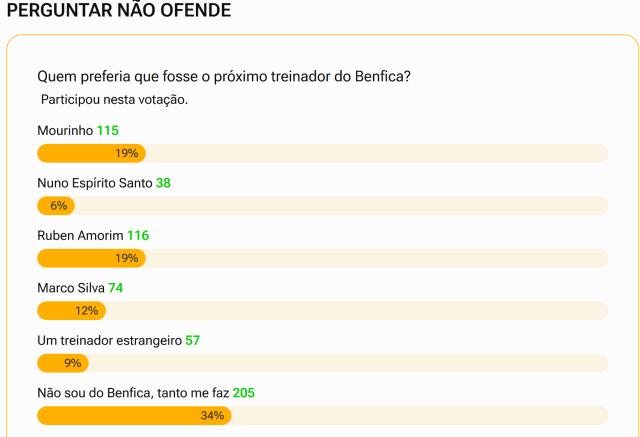
Task: Click Ruben Amorim's 116 vote count
Action: coord(138,235)
